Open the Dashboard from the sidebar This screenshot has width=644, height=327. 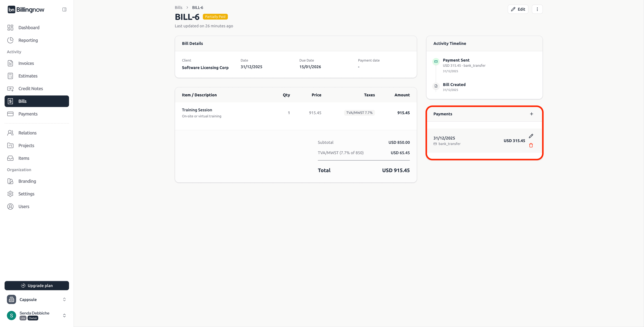[x=29, y=28]
